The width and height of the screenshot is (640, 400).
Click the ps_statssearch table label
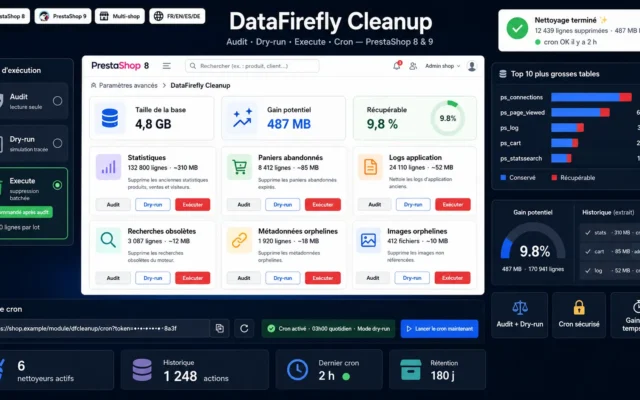[521, 158]
